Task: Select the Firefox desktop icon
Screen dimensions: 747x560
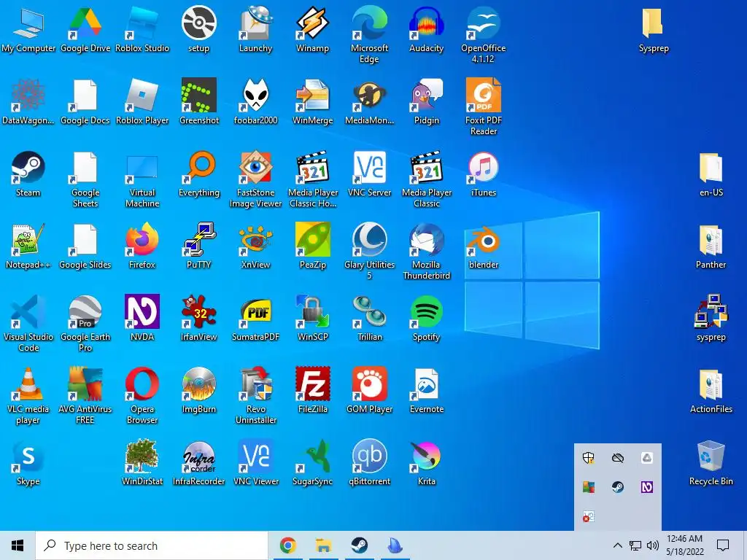Action: (x=142, y=246)
